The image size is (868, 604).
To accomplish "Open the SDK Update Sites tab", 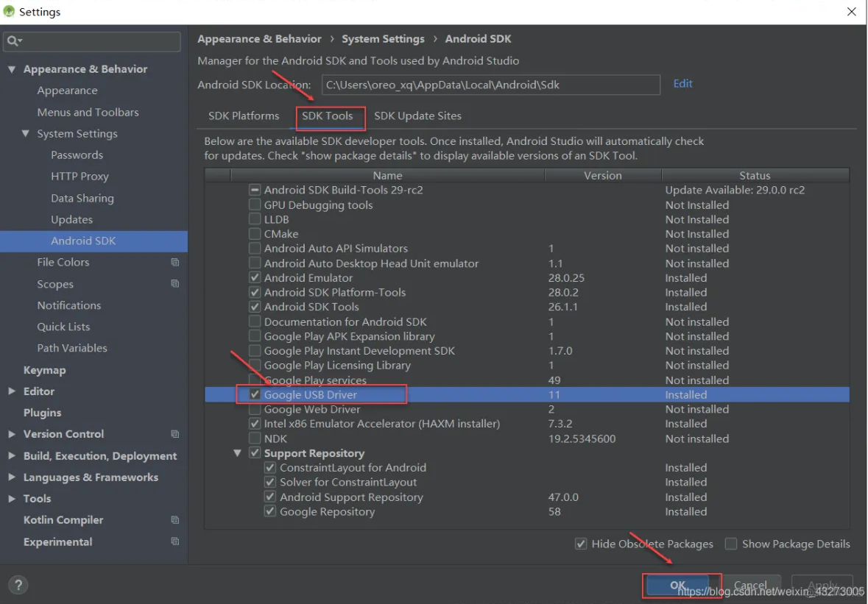I will click(x=417, y=116).
